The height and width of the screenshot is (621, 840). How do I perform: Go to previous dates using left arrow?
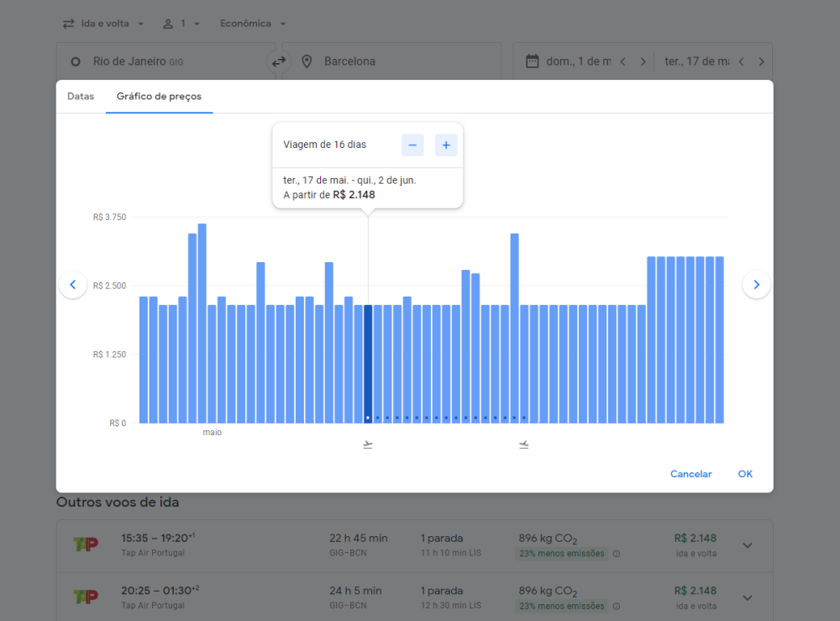pos(73,285)
